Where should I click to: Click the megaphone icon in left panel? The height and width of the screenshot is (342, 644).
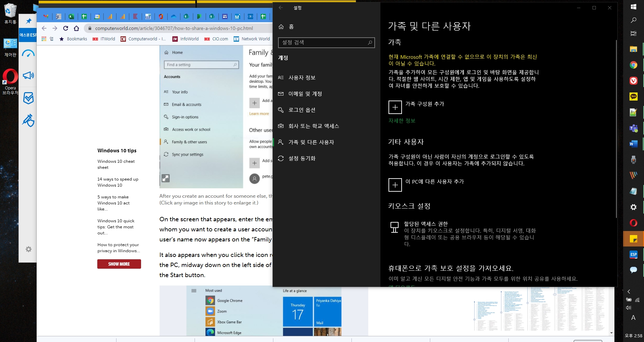point(28,75)
